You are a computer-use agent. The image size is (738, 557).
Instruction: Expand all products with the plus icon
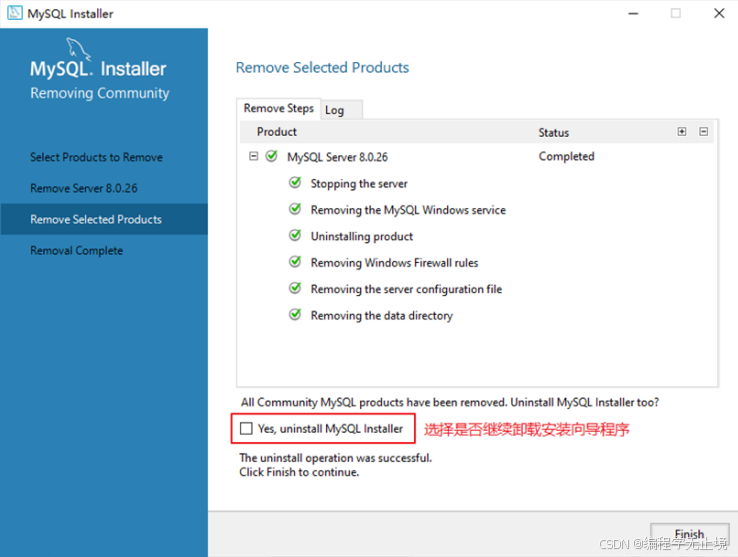pos(682,131)
